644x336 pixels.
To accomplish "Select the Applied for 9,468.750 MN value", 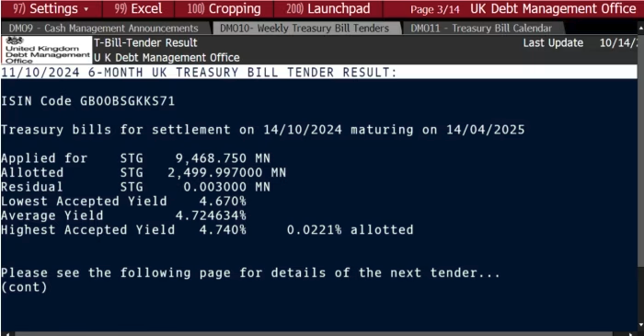I will 223,158.
